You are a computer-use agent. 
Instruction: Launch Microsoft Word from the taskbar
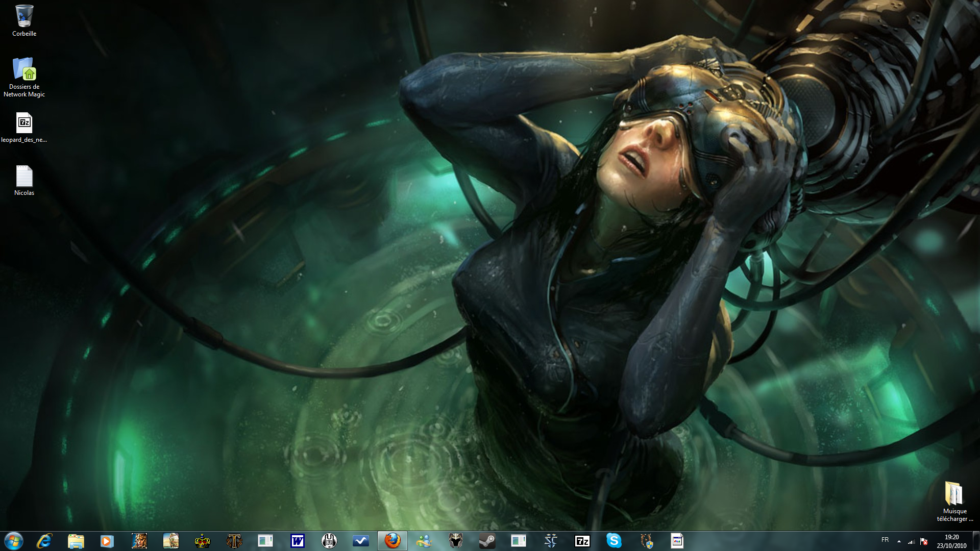pyautogui.click(x=298, y=541)
